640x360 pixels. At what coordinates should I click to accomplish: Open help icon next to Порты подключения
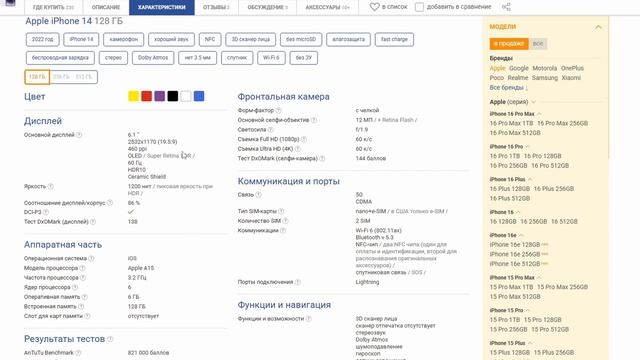[298, 282]
